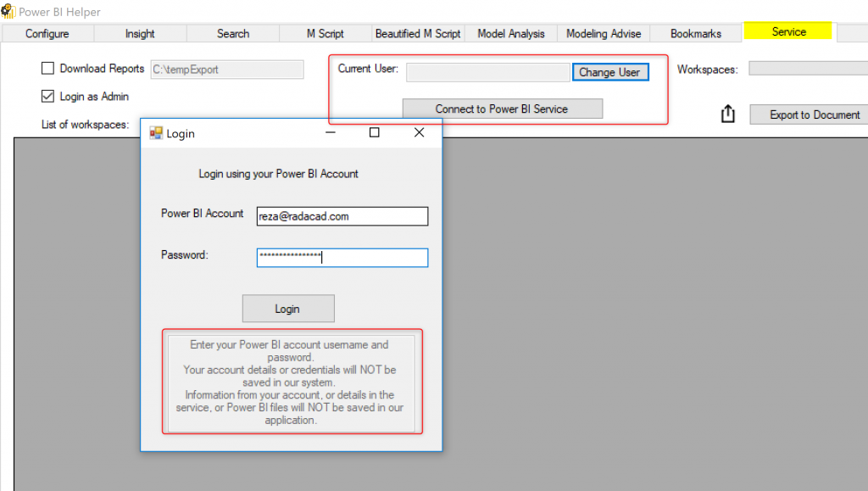This screenshot has width=868, height=491.
Task: Uncheck the Login as Admin checkbox
Action: point(48,97)
